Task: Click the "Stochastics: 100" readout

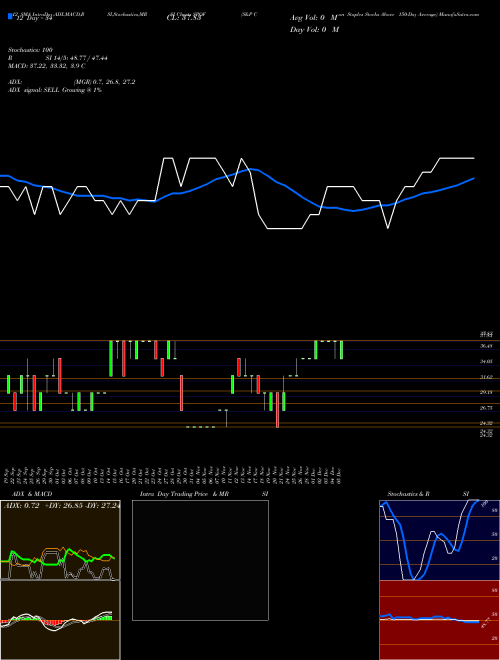Action: (30, 50)
